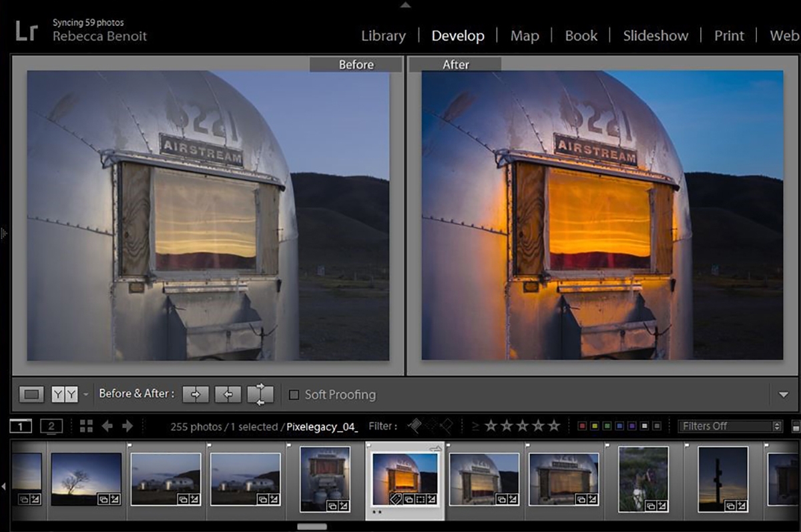Switch to the Library module
This screenshot has width=801, height=532.
[x=383, y=35]
